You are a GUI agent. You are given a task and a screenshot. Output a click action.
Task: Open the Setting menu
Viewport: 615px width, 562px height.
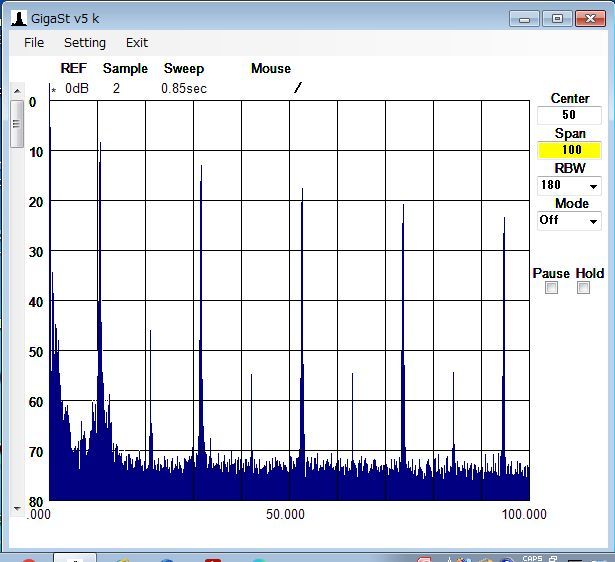click(85, 42)
